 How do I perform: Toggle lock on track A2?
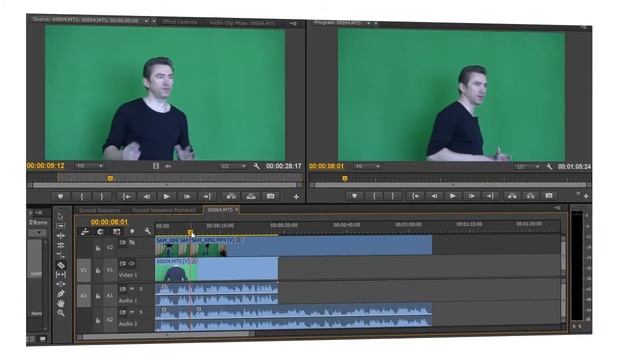pos(98,320)
